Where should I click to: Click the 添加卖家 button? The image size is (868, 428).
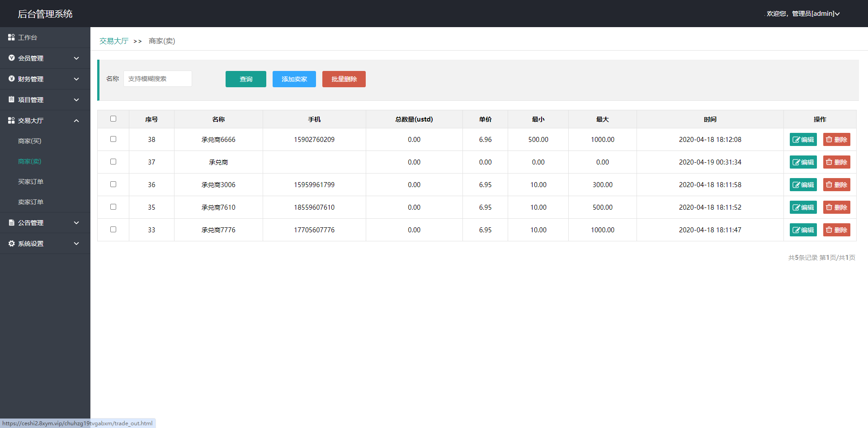(x=294, y=79)
